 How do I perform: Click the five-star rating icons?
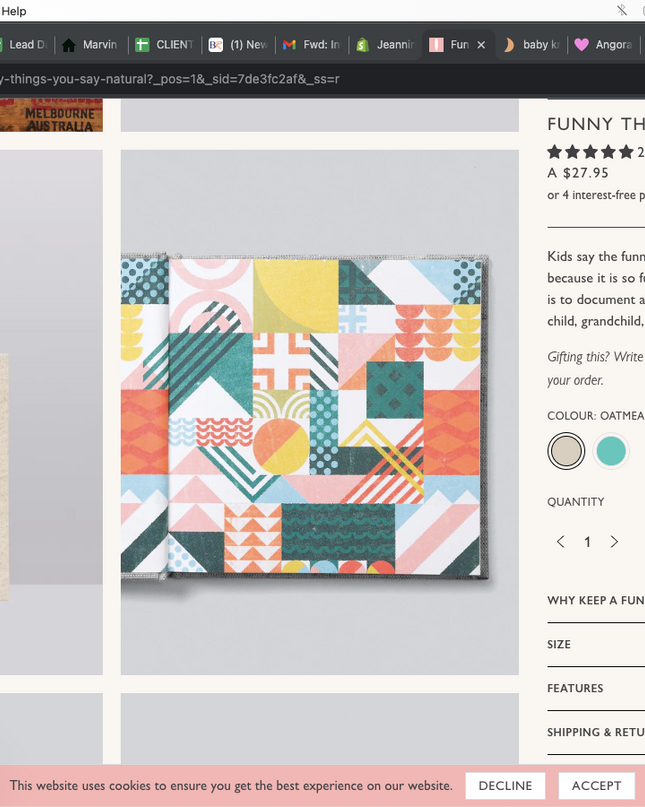click(x=590, y=152)
